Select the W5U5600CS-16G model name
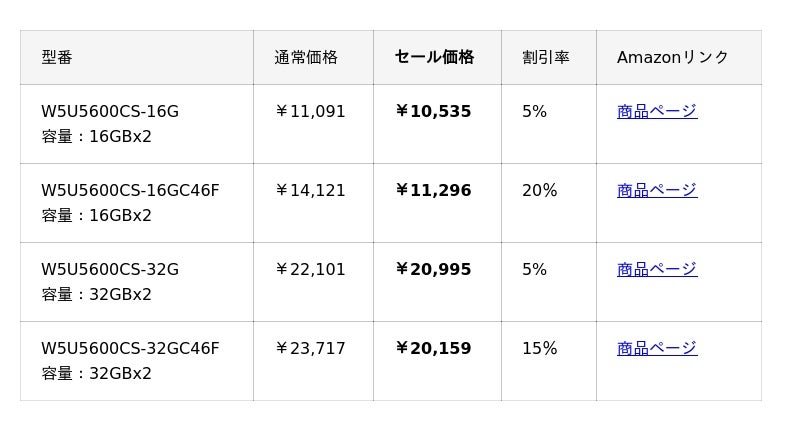The width and height of the screenshot is (800, 431). coord(110,111)
